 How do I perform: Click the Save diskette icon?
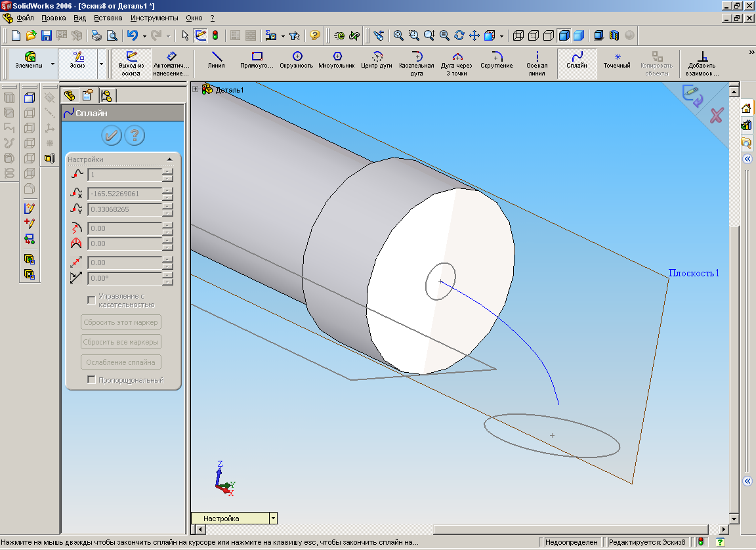pyautogui.click(x=47, y=35)
